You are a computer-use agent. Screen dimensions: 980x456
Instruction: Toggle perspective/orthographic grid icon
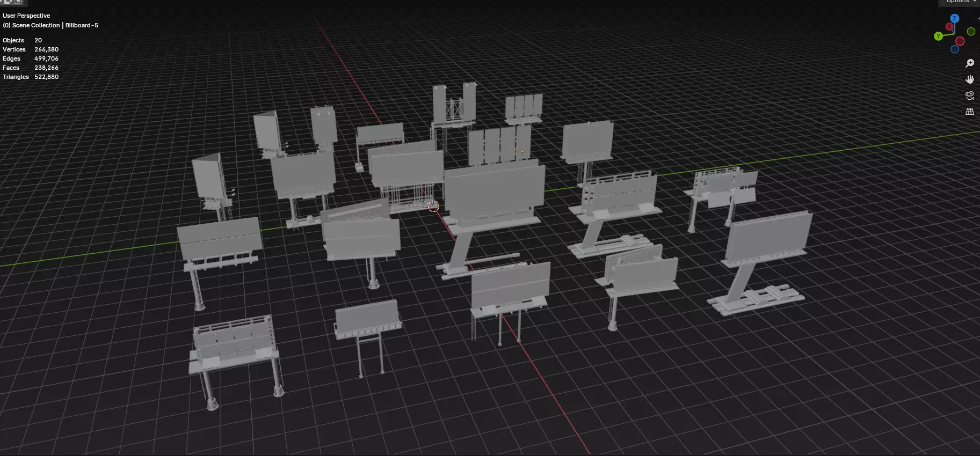[970, 112]
